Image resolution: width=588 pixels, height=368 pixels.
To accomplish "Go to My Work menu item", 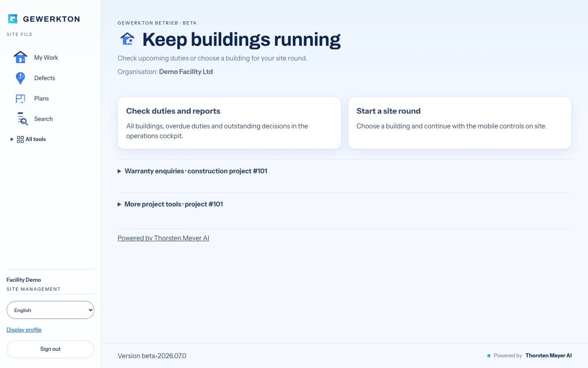I will pos(46,58).
